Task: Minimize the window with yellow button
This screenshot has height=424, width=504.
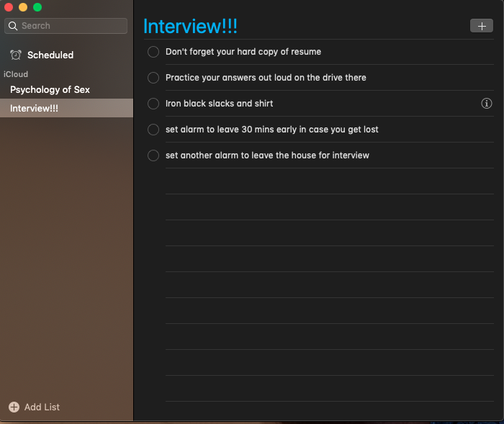Action: [23, 6]
